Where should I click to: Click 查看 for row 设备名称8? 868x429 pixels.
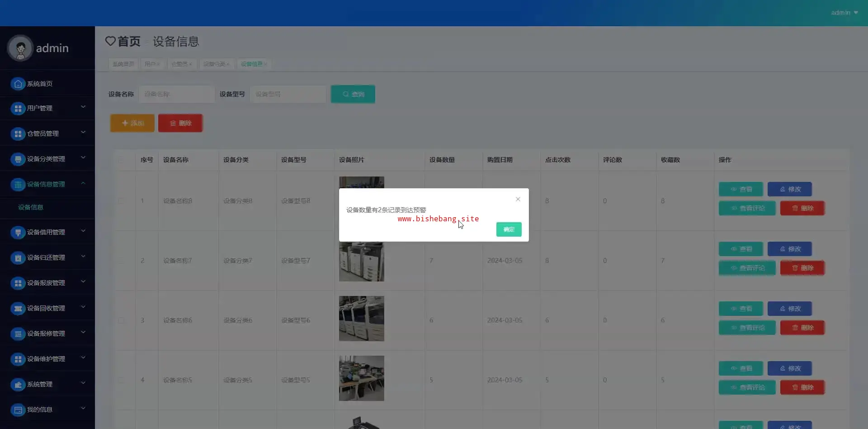pyautogui.click(x=741, y=189)
